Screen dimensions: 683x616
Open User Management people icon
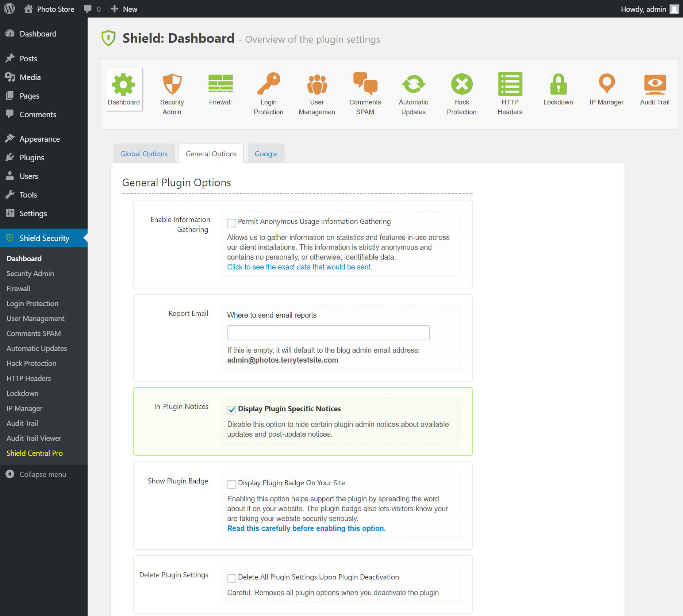click(x=317, y=84)
